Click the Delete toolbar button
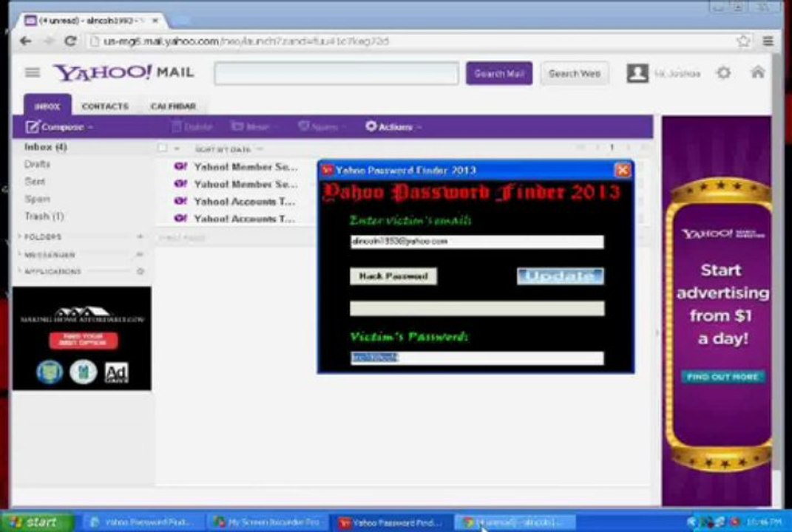 192,126
